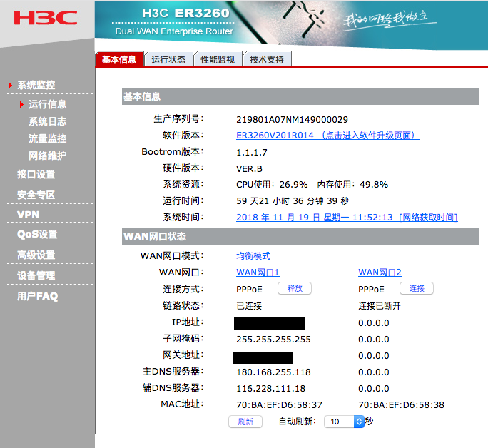Open the 均衡模式 WAN mode link
This screenshot has height=448, width=488.
coord(253,256)
